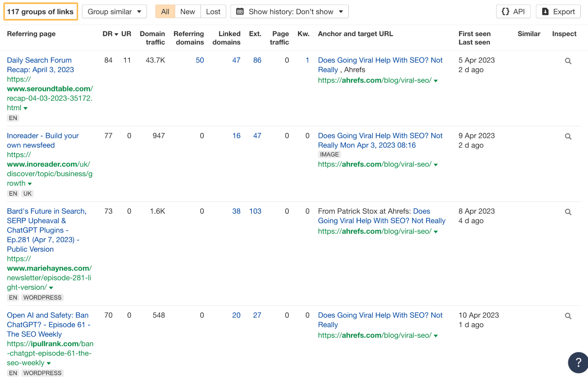The width and height of the screenshot is (588, 379).
Task: Click the calendar icon in Show history control
Action: tap(241, 11)
